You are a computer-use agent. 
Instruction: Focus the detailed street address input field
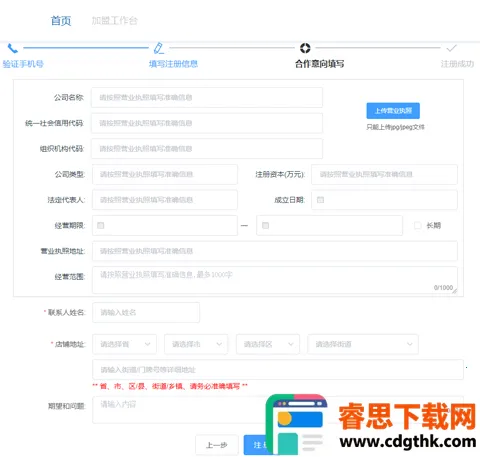point(278,369)
